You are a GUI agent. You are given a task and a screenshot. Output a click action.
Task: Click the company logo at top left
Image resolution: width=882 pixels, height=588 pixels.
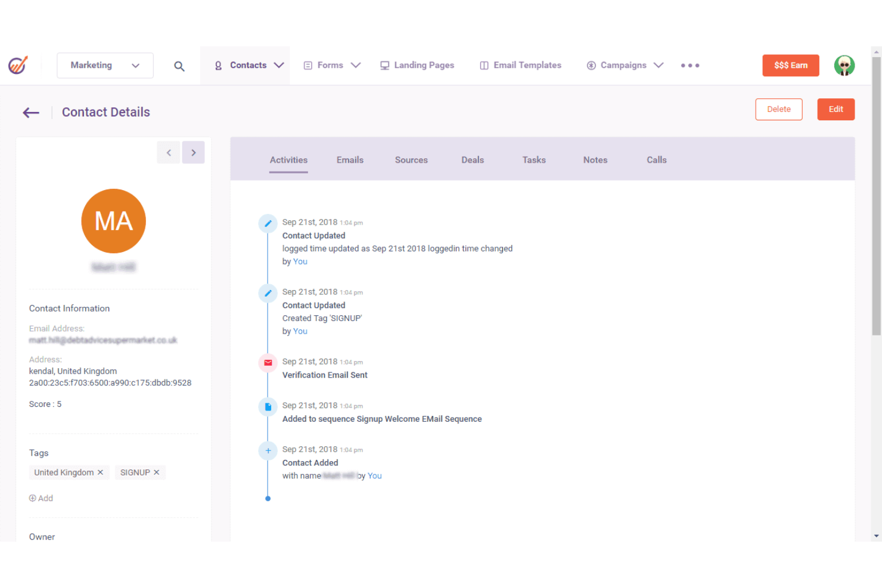[18, 65]
